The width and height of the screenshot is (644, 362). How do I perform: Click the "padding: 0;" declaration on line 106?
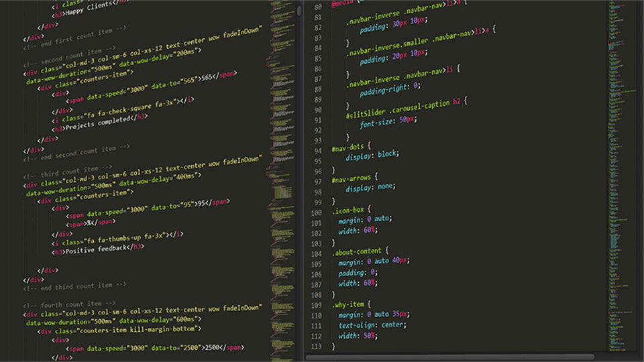[358, 272]
